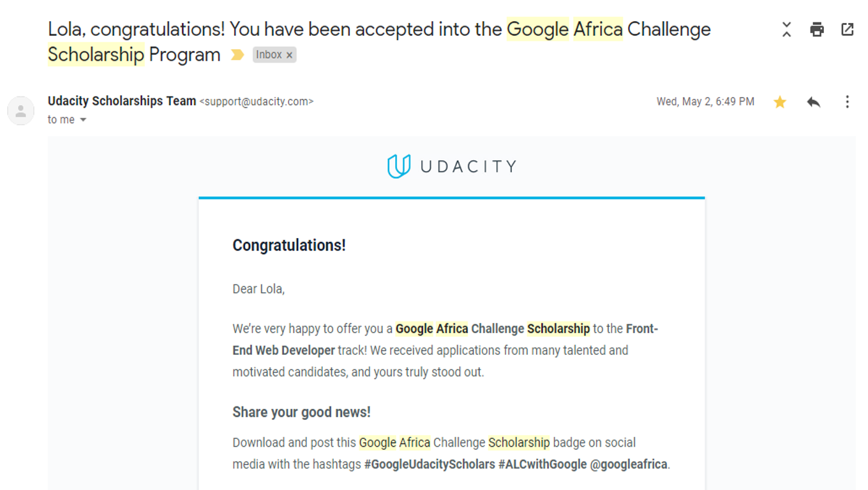Screen dimensions: 868x490
Task: Remove the Inbox label from conversation
Action: point(289,56)
